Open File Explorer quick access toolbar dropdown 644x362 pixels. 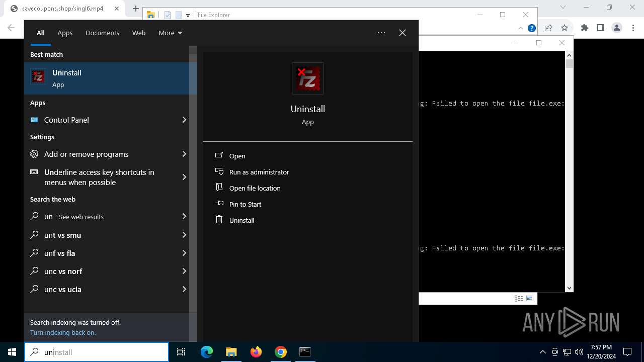pos(188,15)
